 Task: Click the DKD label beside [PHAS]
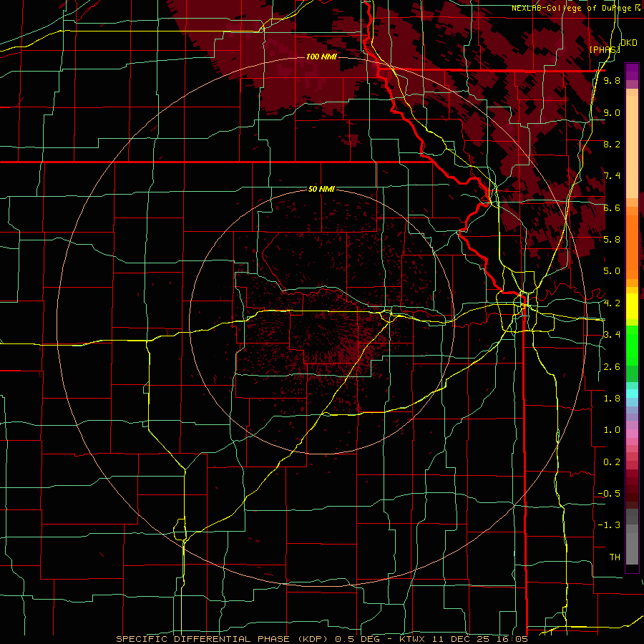(x=629, y=43)
